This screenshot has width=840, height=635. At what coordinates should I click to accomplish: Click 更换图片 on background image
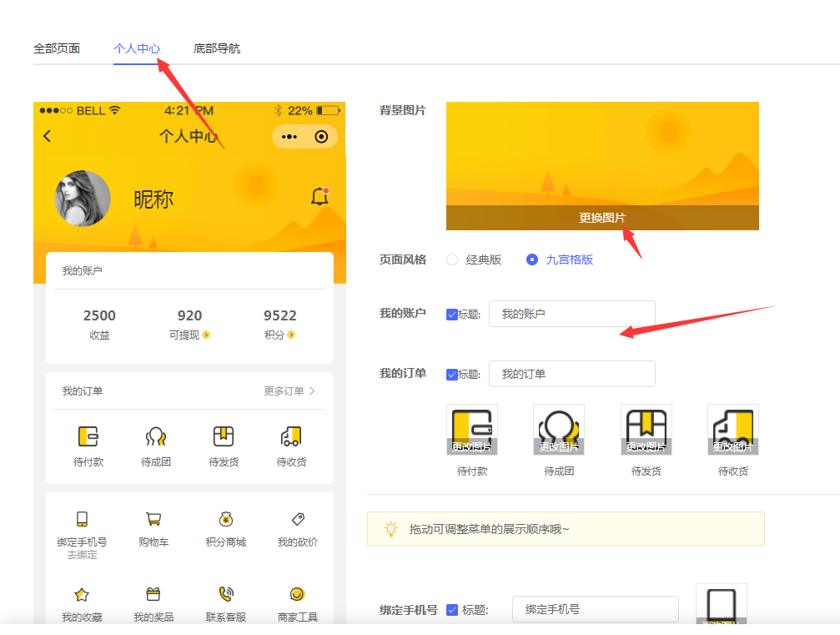coord(602,218)
